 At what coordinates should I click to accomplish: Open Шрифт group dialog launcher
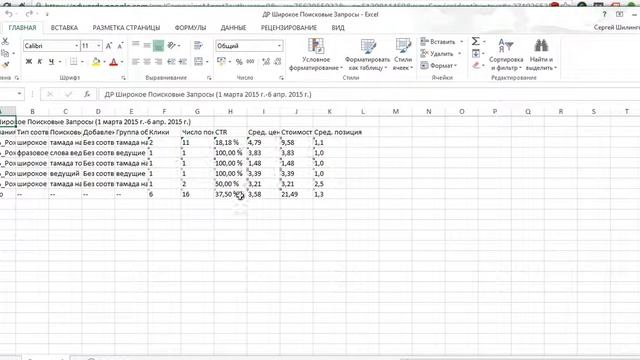(x=123, y=78)
